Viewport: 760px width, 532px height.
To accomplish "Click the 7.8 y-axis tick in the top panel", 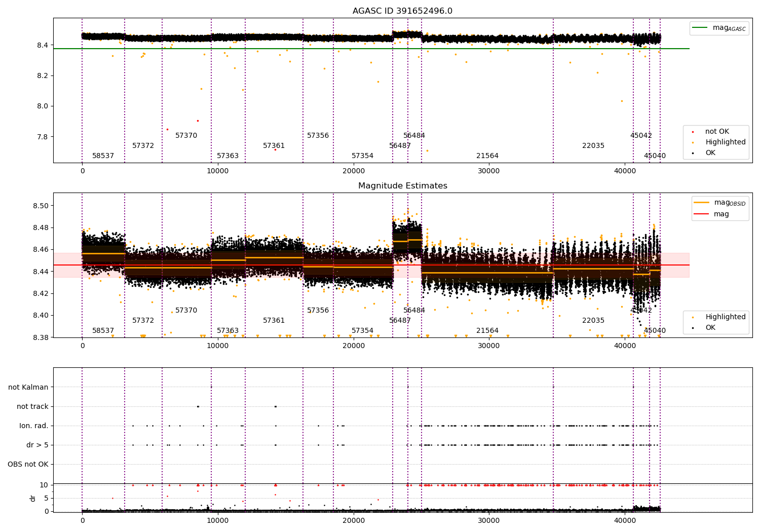I will (x=43, y=137).
